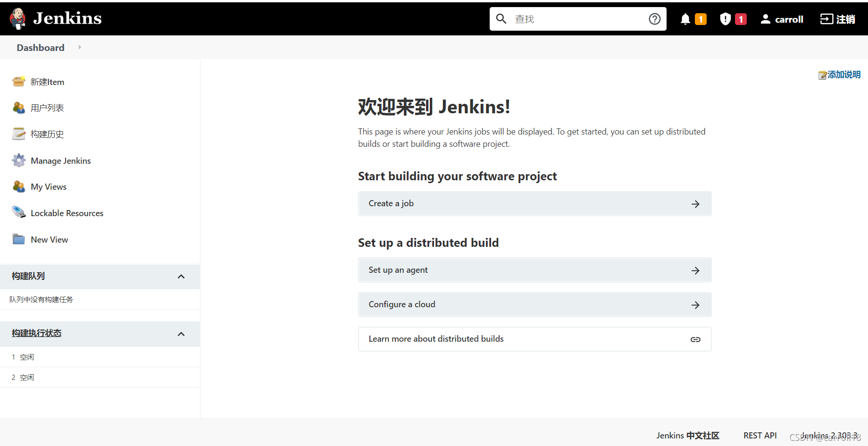Screen dimensions: 868x446
Task: Click arrow icon on Set up an agent
Action: 695,270
